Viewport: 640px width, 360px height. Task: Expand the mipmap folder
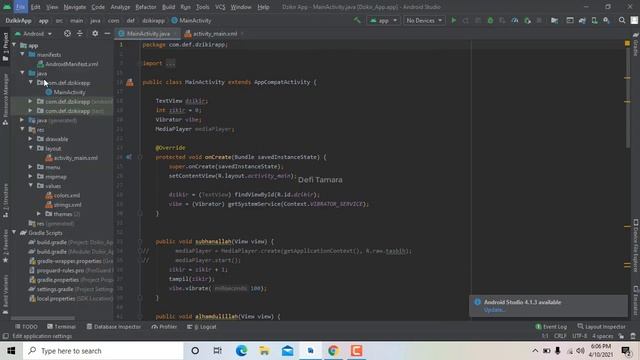(x=30, y=176)
